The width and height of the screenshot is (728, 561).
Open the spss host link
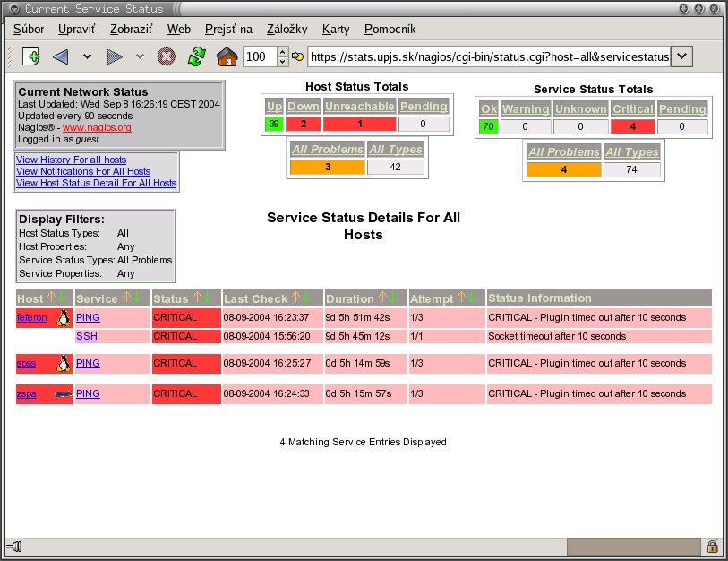(x=27, y=364)
